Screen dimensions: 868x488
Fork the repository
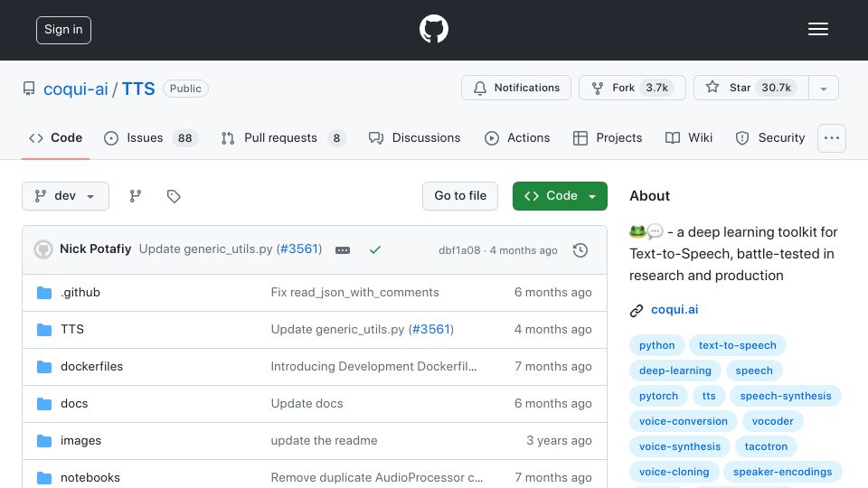[x=632, y=88]
